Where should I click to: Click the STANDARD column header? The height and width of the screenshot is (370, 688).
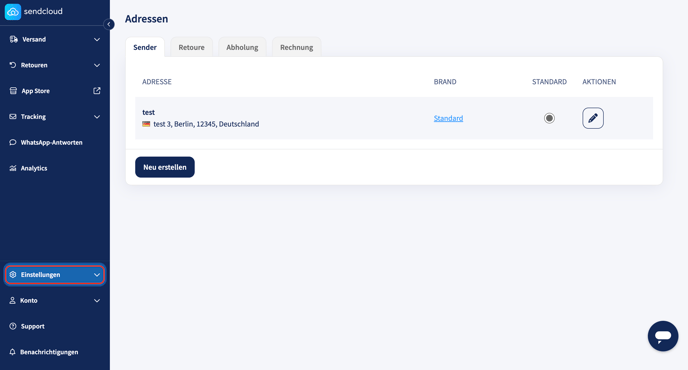pos(549,82)
